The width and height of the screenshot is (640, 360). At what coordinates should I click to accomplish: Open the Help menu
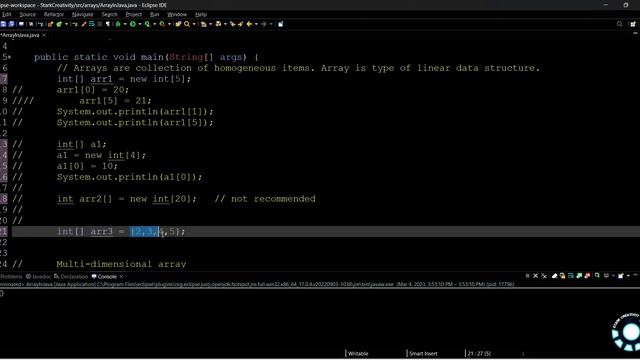click(x=200, y=14)
